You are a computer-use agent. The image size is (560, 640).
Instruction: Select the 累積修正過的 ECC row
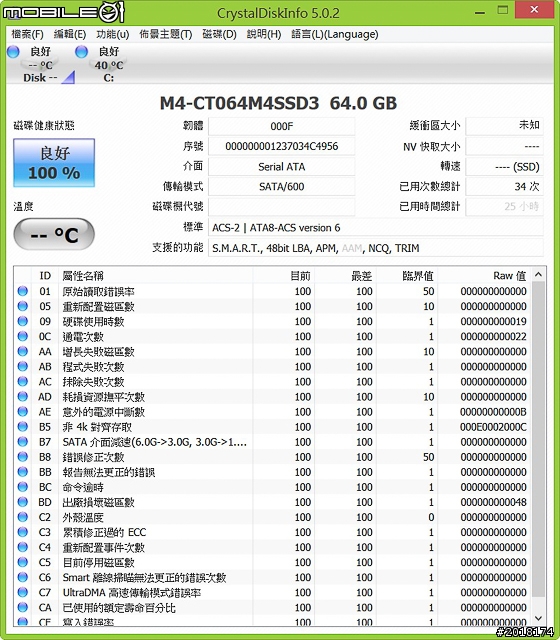[x=273, y=532]
